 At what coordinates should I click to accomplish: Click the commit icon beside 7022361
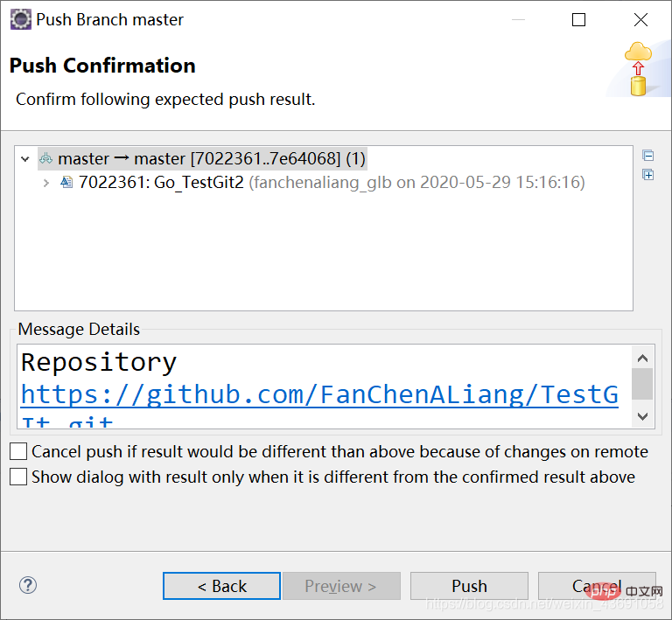tap(66, 183)
